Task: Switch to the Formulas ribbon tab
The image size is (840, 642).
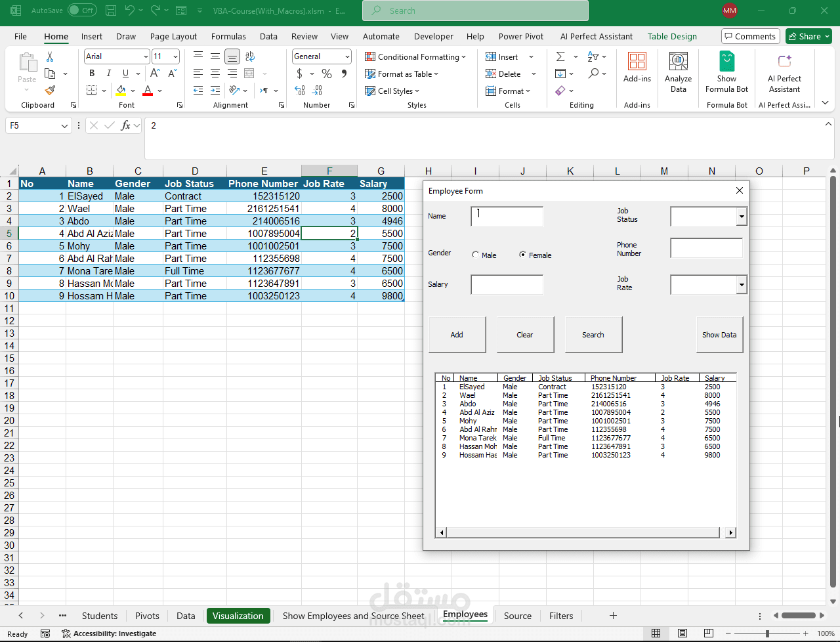Action: click(x=228, y=37)
